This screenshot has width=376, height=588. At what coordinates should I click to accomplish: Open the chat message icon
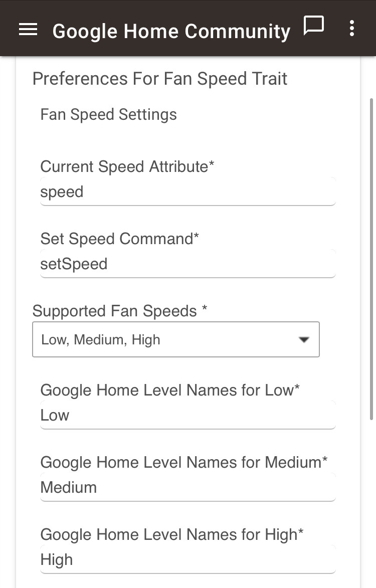pos(314,26)
